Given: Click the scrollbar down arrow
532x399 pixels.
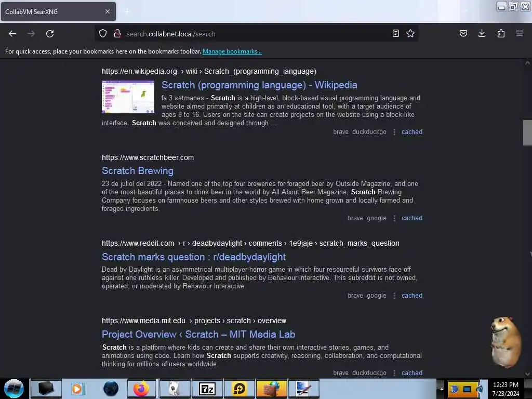Looking at the screenshot, I should pyautogui.click(x=527, y=374).
